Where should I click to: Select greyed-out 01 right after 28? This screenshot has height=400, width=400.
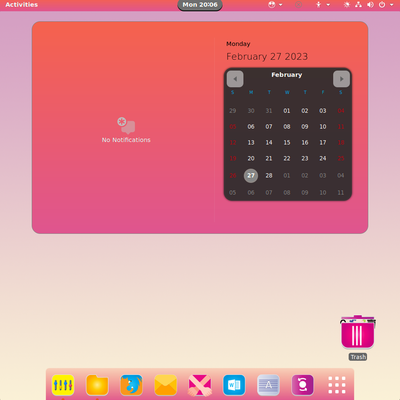(287, 176)
